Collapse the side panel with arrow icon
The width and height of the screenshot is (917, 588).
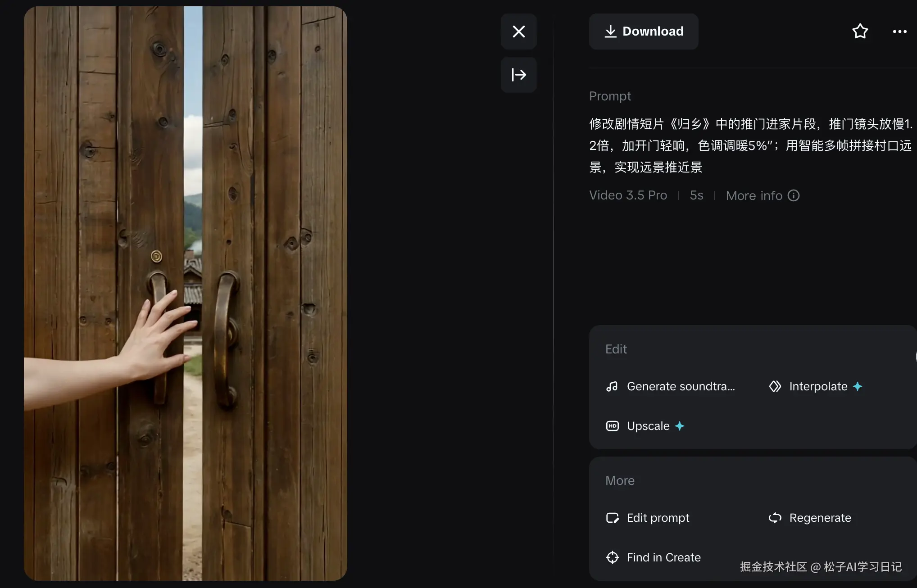click(519, 75)
